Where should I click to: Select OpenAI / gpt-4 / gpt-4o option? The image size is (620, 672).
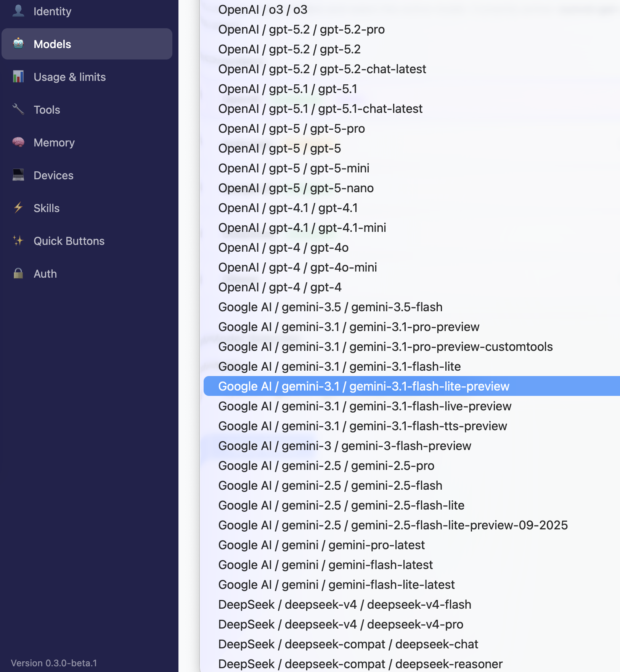(412, 248)
